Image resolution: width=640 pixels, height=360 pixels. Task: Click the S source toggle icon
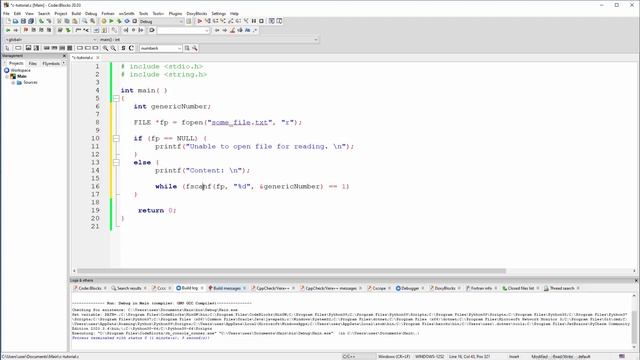(x=123, y=48)
